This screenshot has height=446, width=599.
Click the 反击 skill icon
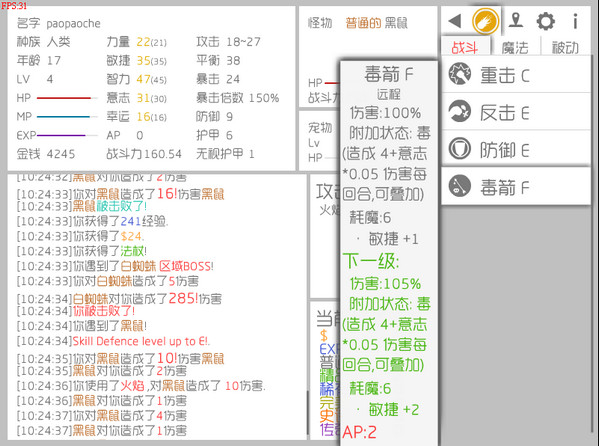(x=460, y=111)
